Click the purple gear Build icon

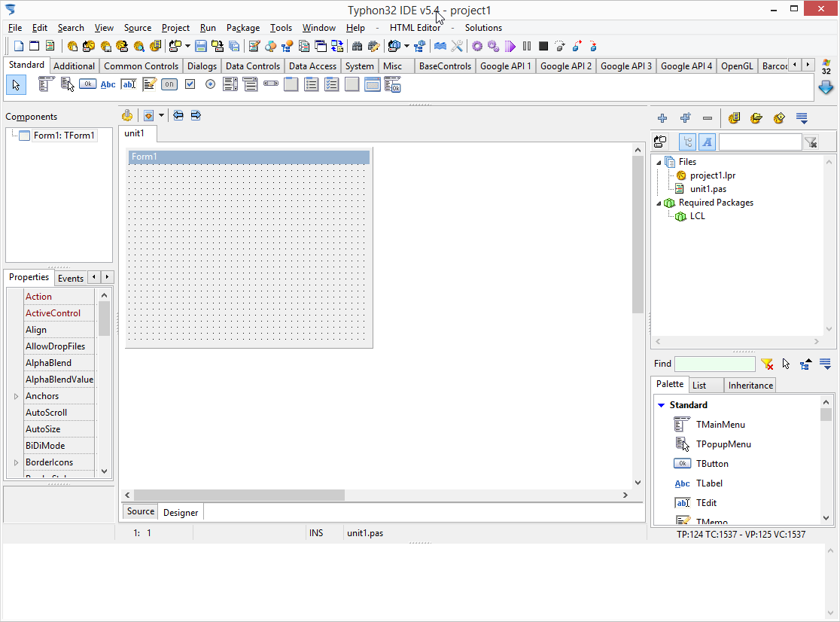click(476, 47)
